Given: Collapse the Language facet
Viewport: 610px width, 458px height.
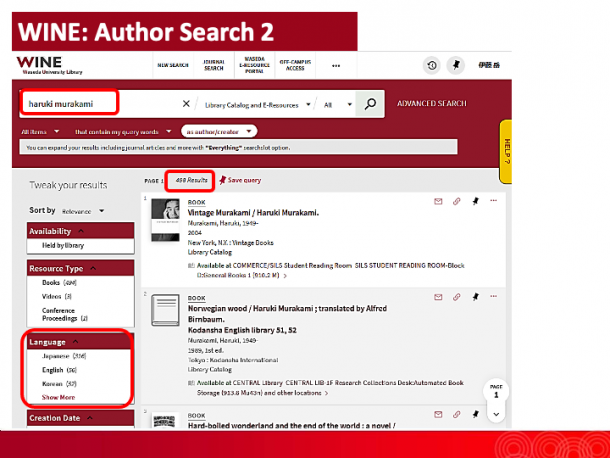Looking at the screenshot, I should [x=81, y=342].
